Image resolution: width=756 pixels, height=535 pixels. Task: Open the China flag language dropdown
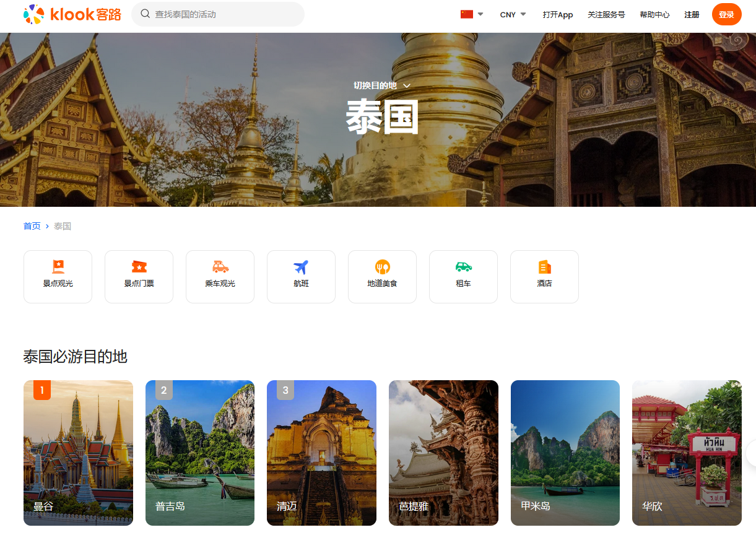pos(472,14)
